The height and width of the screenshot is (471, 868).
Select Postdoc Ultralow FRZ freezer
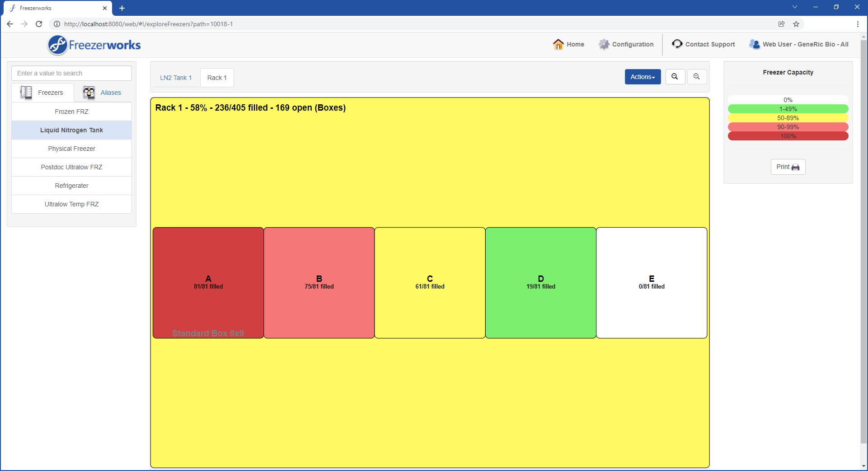coord(71,167)
